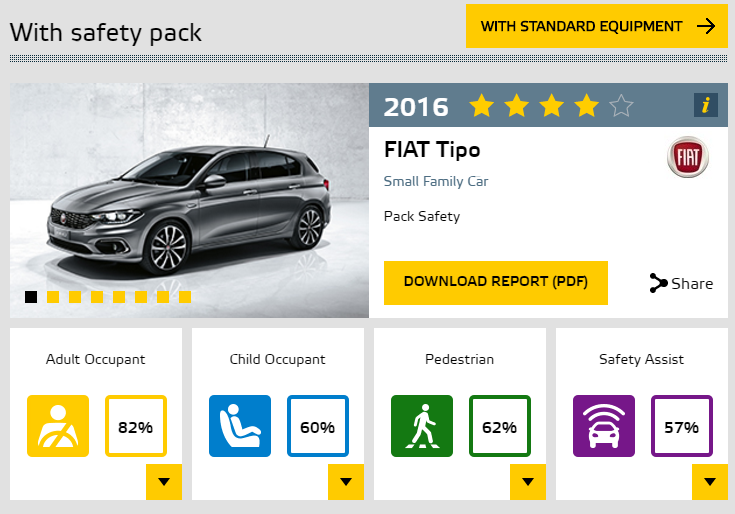Select the second carousel image dot
The width and height of the screenshot is (735, 514).
pyautogui.click(x=53, y=297)
